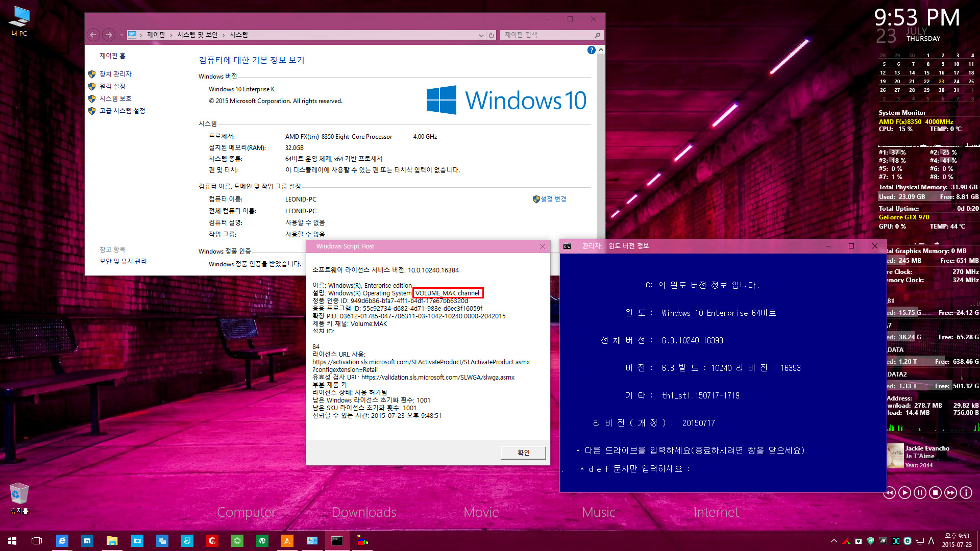The image size is (980, 551).
Task: Select date 23 in calendar widget
Action: pyautogui.click(x=941, y=82)
